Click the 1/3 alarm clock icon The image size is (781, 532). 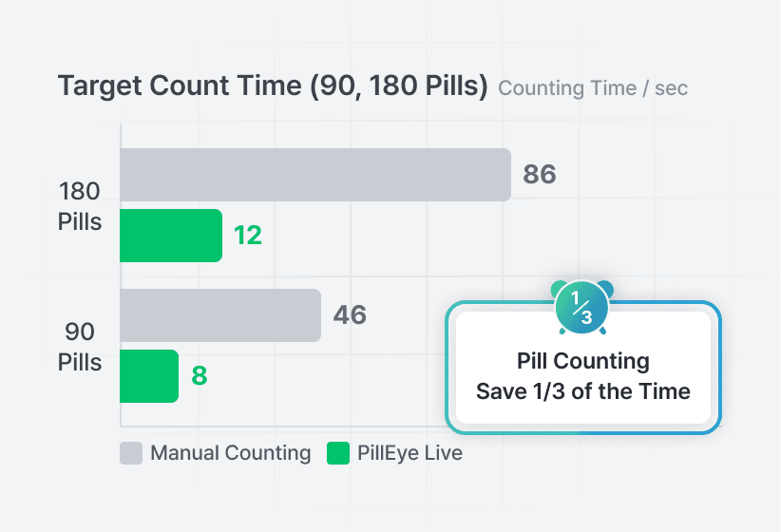581,307
